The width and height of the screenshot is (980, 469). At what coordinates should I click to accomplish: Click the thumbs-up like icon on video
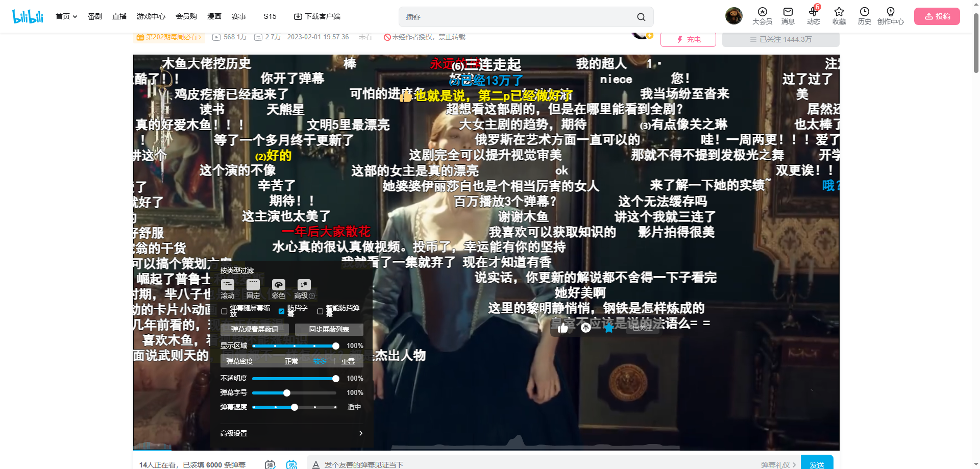[563, 328]
